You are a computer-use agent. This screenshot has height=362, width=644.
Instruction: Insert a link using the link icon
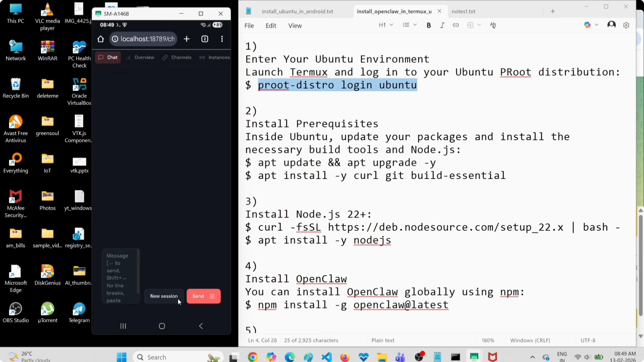[x=456, y=25]
